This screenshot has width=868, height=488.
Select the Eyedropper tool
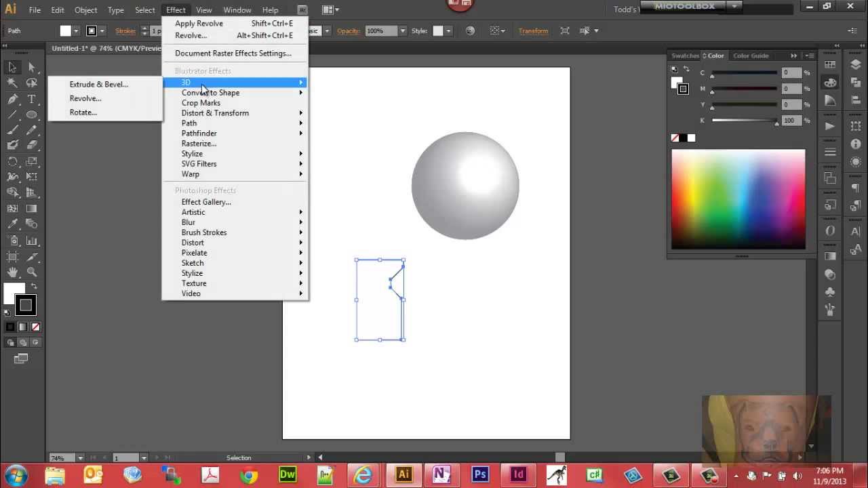[12, 224]
